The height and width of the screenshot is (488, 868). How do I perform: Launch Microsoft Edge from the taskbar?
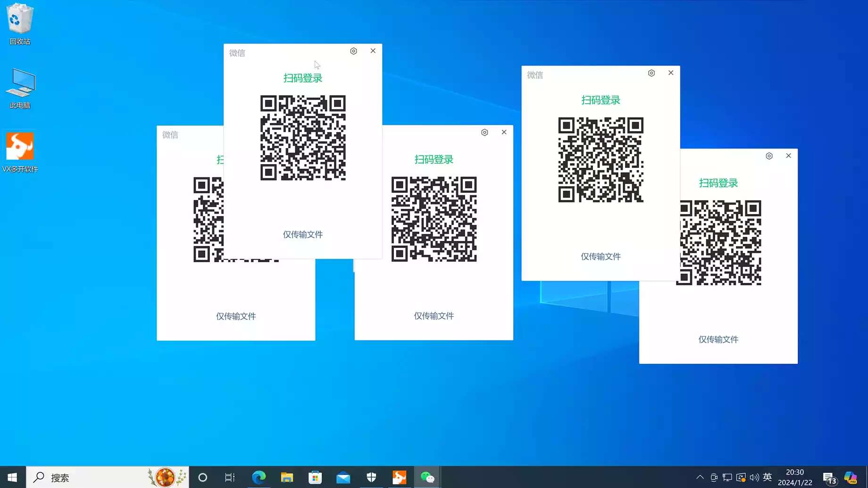point(259,477)
